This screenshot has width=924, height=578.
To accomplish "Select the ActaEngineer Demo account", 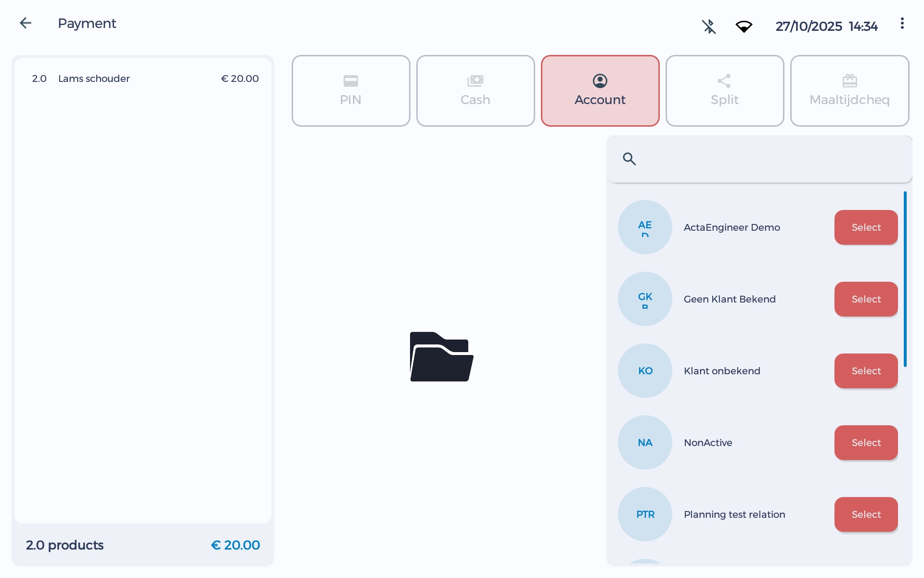I will [866, 227].
